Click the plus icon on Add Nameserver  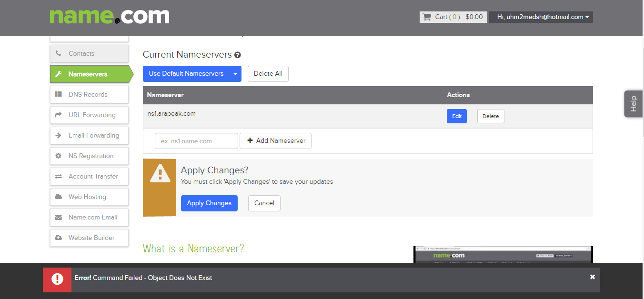(x=250, y=140)
